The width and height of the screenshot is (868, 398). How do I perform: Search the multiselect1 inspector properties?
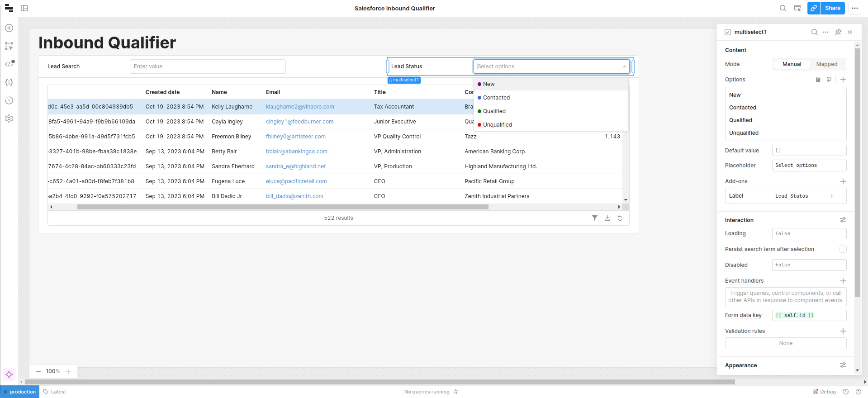(x=814, y=32)
